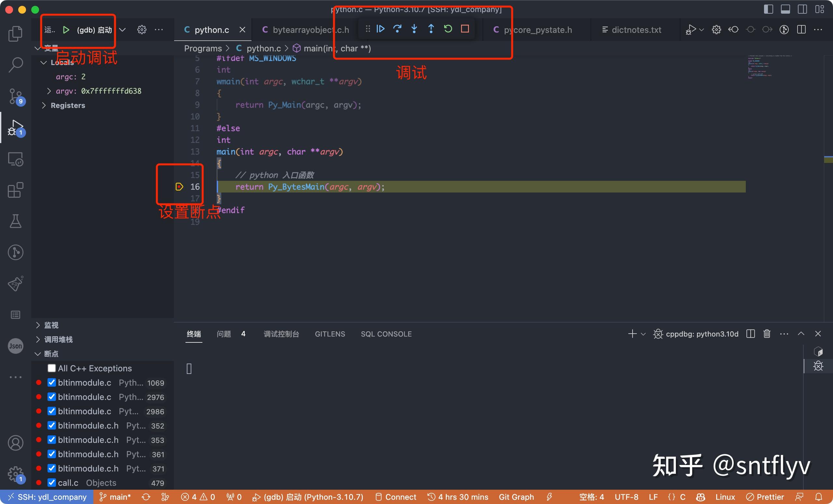Viewport: 833px width, 504px height.
Task: Click the debug settings gear icon
Action: (142, 29)
